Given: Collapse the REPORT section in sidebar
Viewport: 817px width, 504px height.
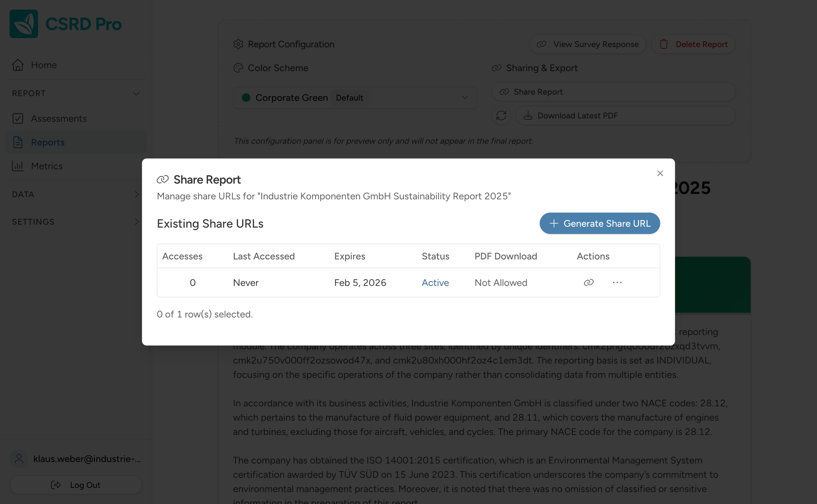Looking at the screenshot, I should coord(136,94).
